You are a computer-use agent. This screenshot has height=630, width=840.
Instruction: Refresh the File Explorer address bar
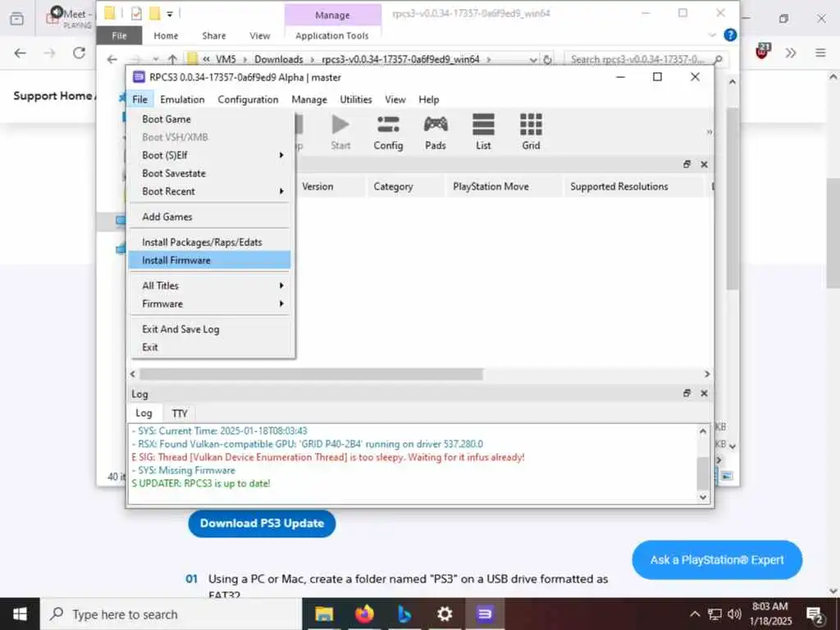[547, 59]
